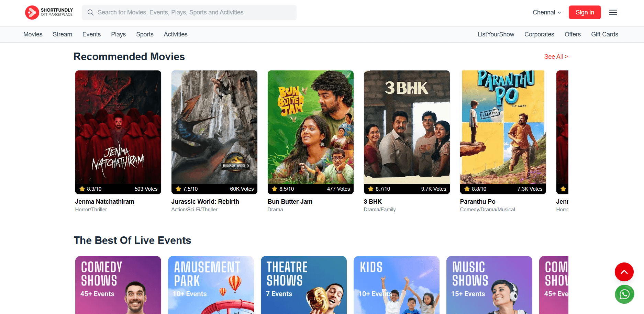Open the Movies navigation tab

[33, 34]
